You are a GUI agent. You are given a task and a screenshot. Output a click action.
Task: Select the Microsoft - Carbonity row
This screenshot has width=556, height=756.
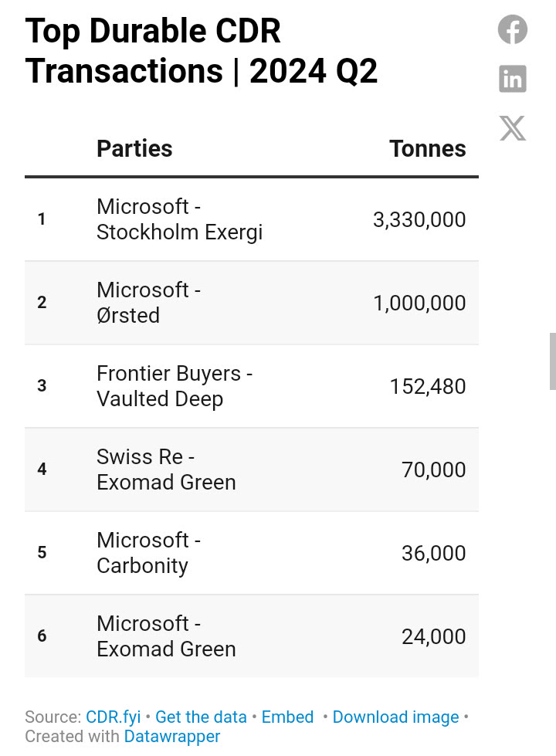252,553
